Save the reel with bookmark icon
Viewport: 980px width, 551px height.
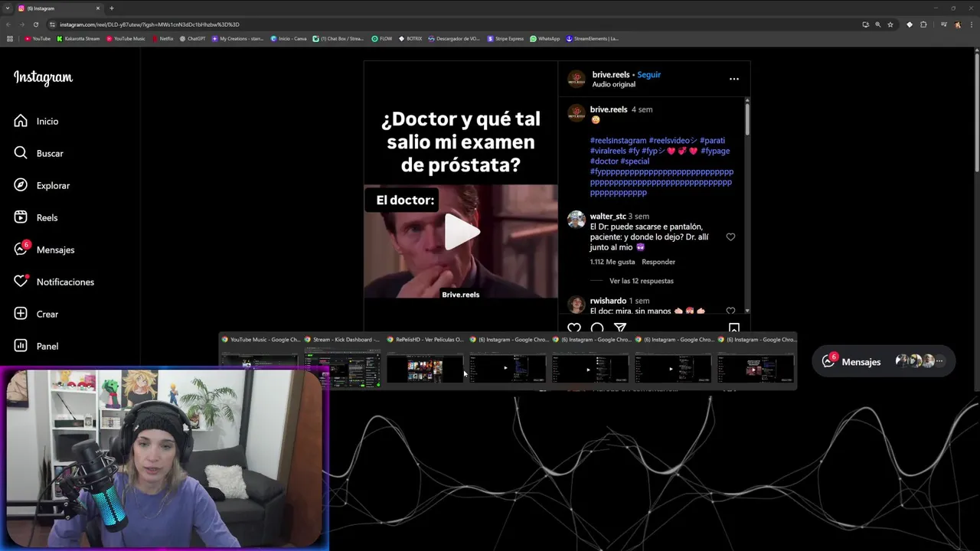tap(733, 328)
